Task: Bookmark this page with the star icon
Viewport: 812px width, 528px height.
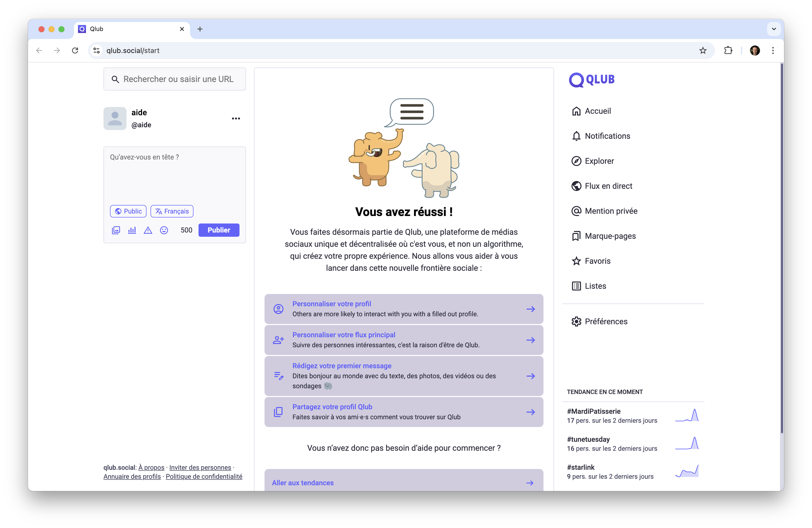Action: tap(703, 51)
